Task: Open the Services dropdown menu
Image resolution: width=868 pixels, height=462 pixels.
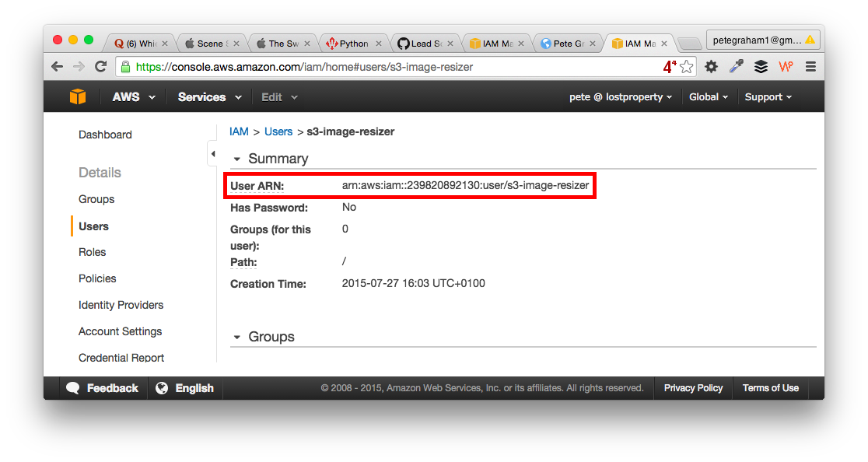Action: click(x=209, y=97)
